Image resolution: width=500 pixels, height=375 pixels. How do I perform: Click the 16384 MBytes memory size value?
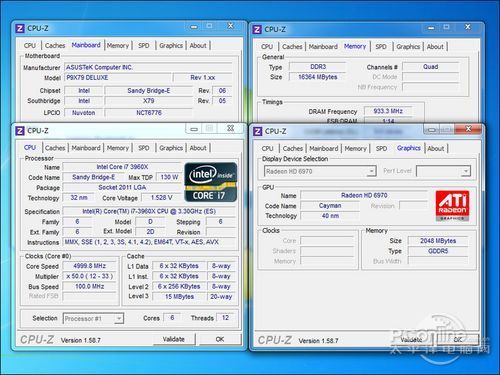[x=318, y=77]
